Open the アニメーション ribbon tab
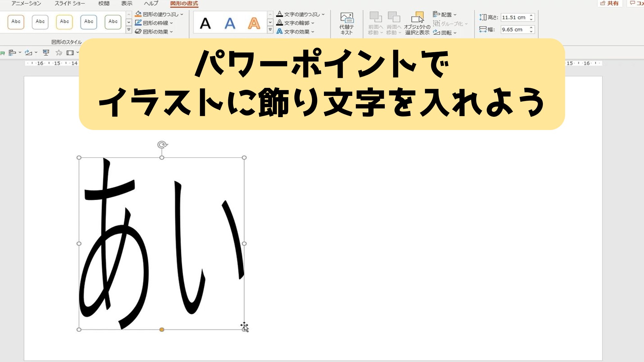Viewport: 644px width, 362px height. pyautogui.click(x=26, y=3)
